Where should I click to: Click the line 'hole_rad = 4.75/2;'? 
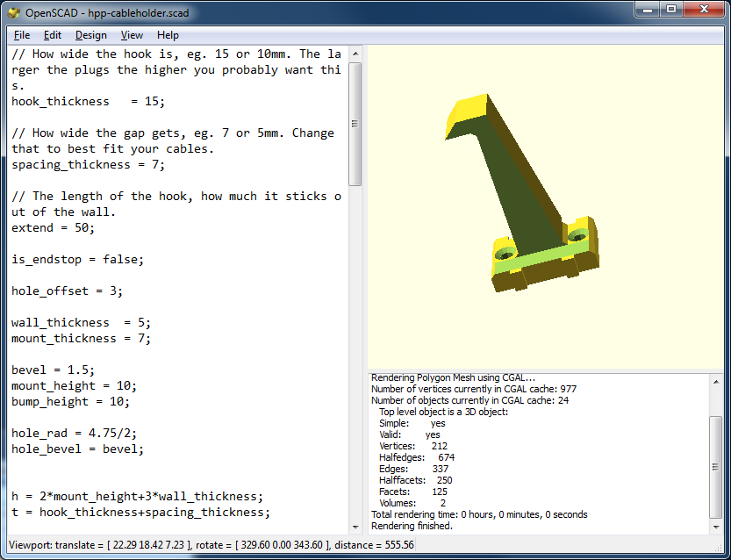pos(74,434)
